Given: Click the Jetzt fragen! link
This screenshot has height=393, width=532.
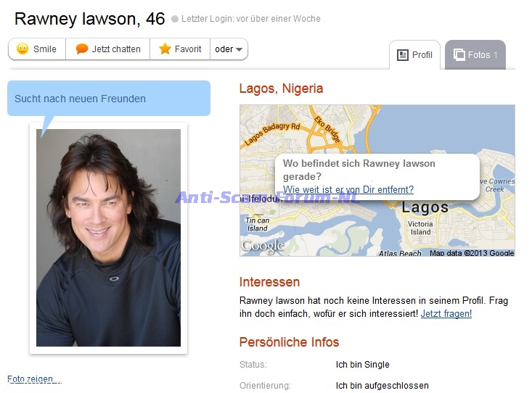Looking at the screenshot, I should pyautogui.click(x=446, y=314).
